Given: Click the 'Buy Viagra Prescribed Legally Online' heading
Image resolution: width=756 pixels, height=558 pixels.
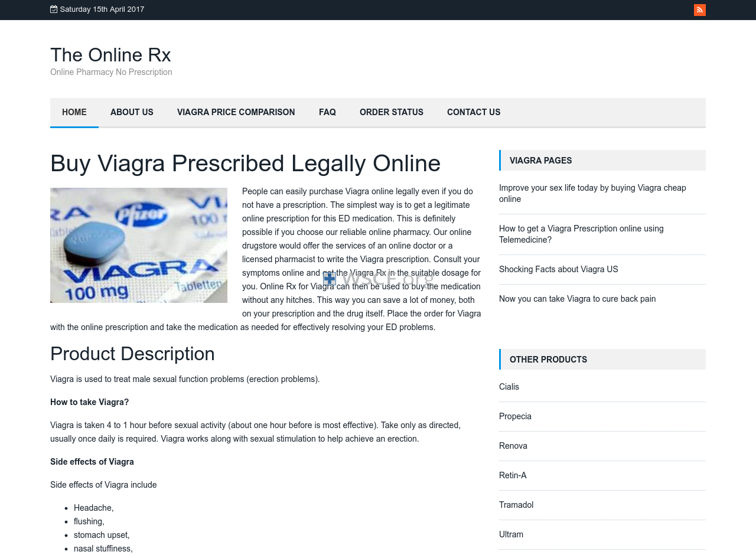Looking at the screenshot, I should click(245, 163).
